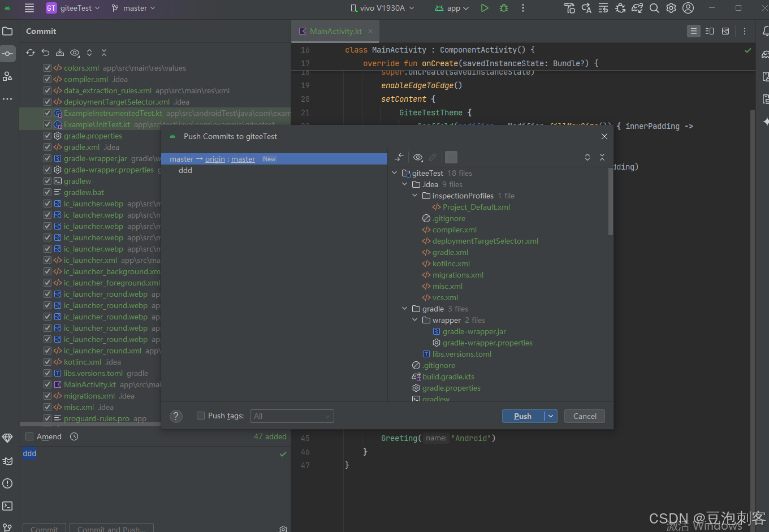This screenshot has width=769, height=532.
Task: Click the master target branch link
Action: (x=243, y=159)
